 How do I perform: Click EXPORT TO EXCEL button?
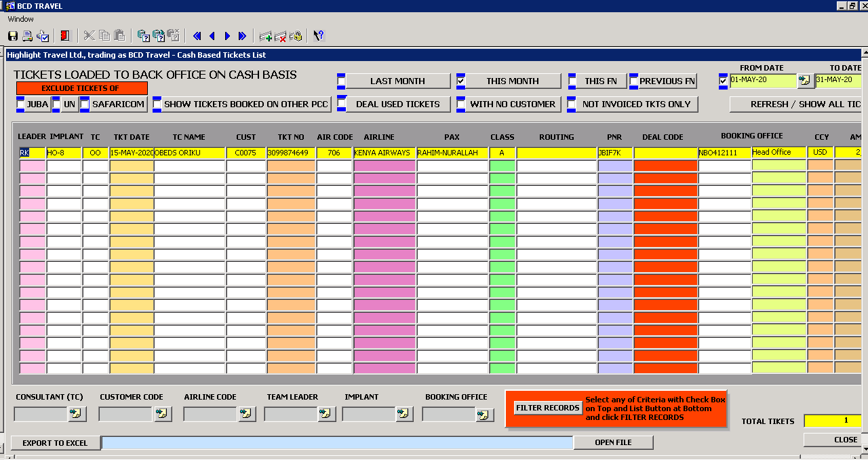55,443
